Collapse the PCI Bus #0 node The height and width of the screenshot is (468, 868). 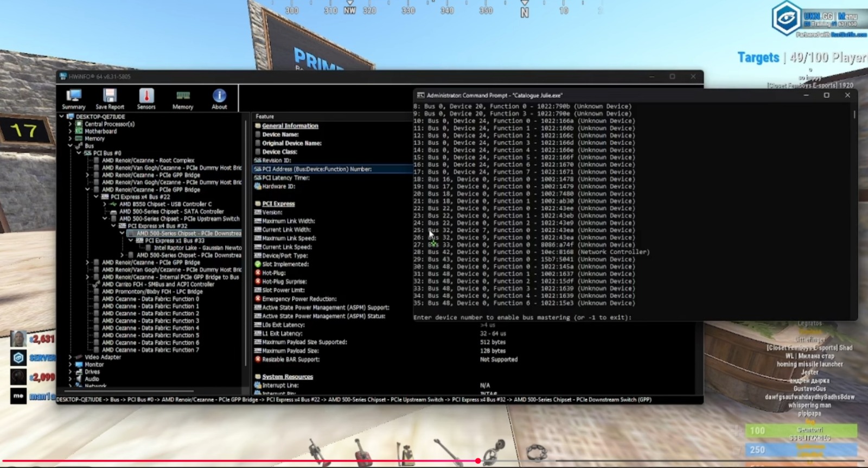[x=79, y=153]
